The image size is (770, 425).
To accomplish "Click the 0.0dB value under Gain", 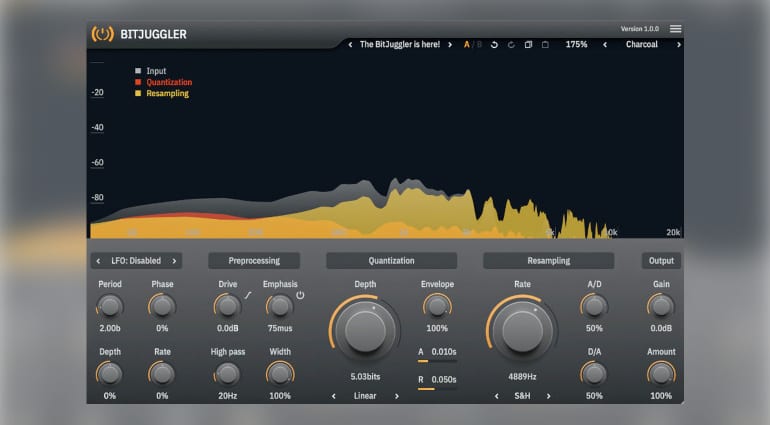I will tap(661, 328).
